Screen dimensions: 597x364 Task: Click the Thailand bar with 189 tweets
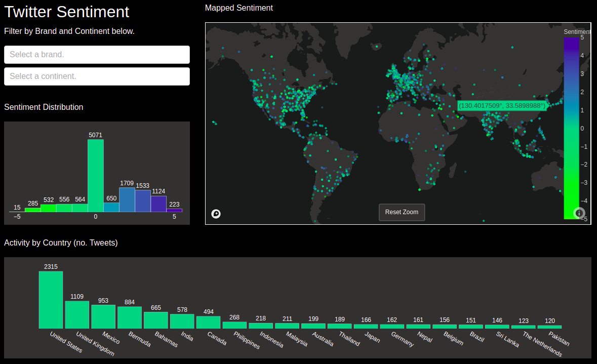pyautogui.click(x=340, y=326)
